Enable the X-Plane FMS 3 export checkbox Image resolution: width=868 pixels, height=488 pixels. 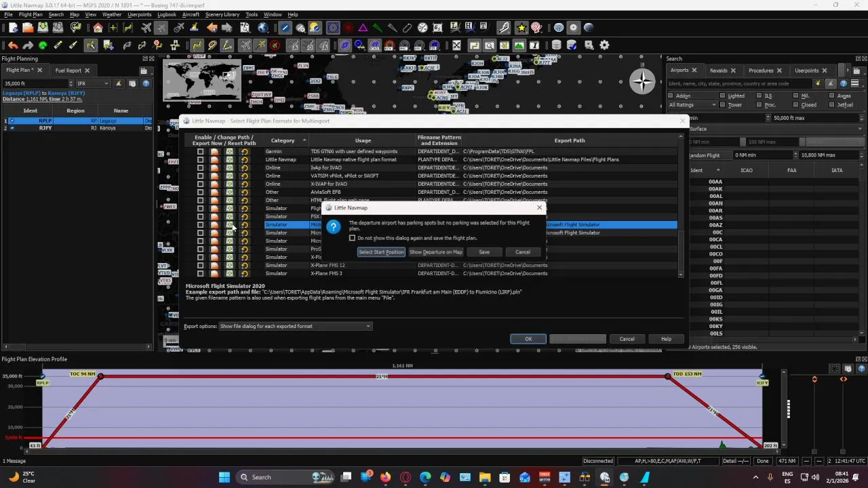200,274
